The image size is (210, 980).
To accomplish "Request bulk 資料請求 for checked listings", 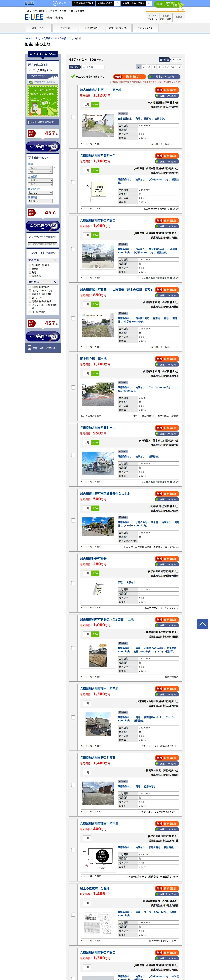I will (x=130, y=77).
